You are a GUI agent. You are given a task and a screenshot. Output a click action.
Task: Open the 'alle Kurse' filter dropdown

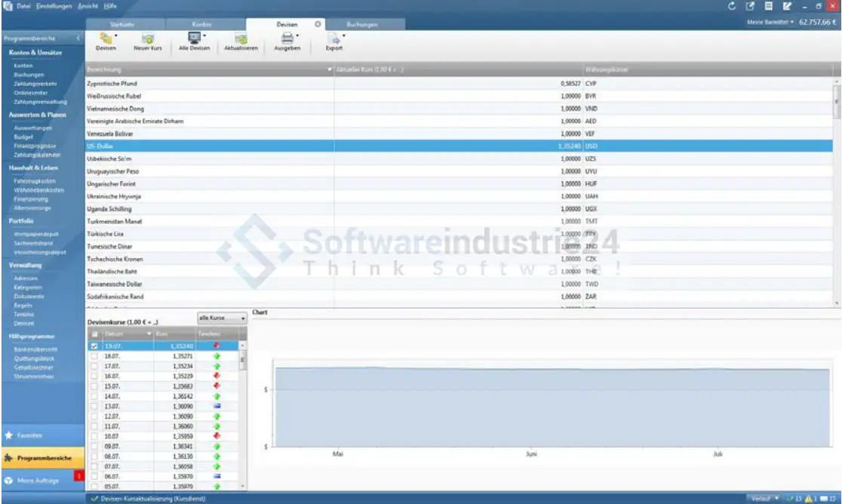tap(221, 318)
